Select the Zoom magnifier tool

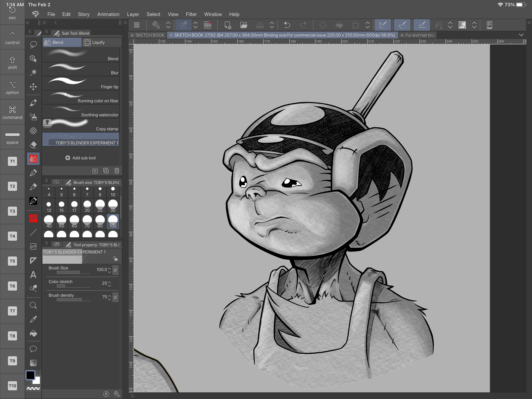[33, 305]
